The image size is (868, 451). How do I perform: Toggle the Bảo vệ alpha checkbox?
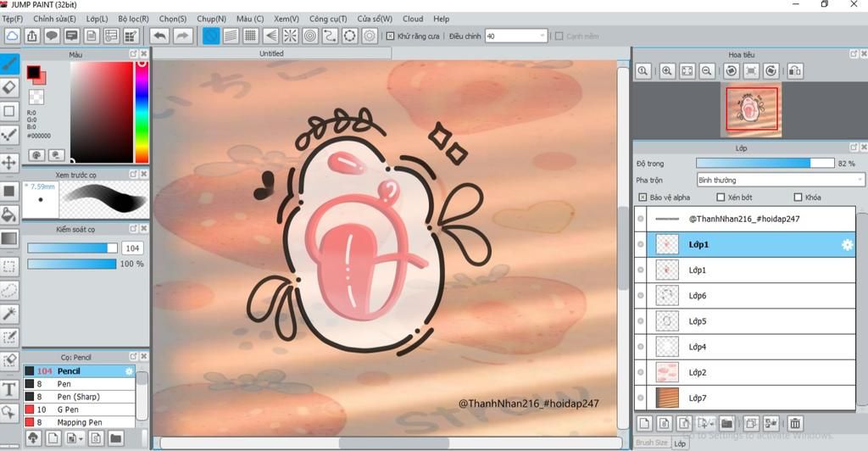click(x=643, y=197)
